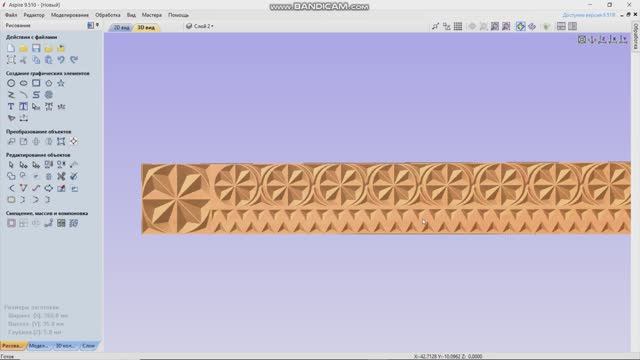
Task: Open the Файл menu
Action: click(x=11, y=15)
